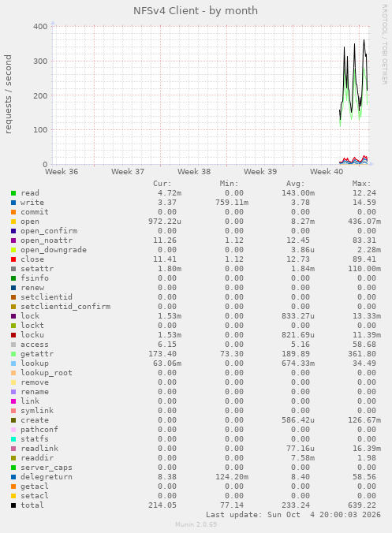Click the setclientid_confirm legend label

[x=65, y=307]
